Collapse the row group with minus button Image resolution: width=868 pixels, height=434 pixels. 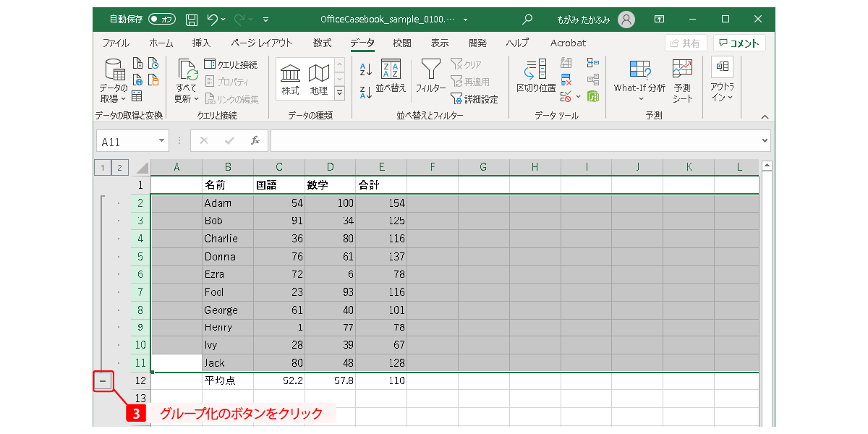pyautogui.click(x=103, y=380)
